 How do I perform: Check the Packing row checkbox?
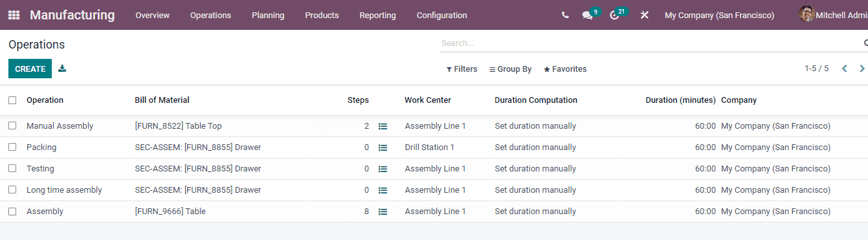[12, 147]
